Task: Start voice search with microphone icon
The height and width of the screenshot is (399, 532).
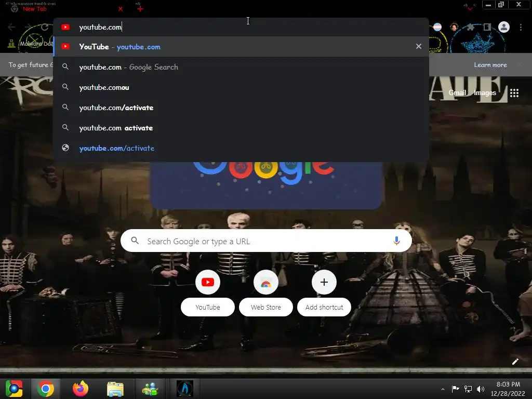Action: tap(396, 241)
